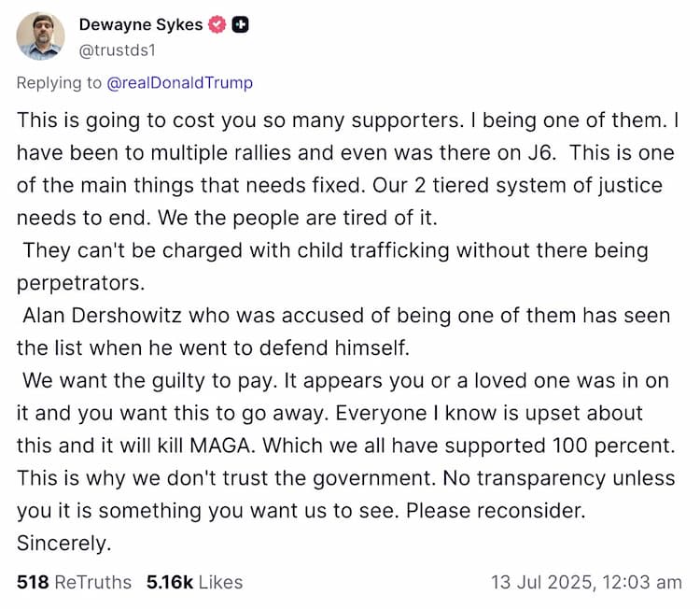This screenshot has width=700, height=609.
Task: Select the "ReTruths" label word
Action: pyautogui.click(x=93, y=582)
